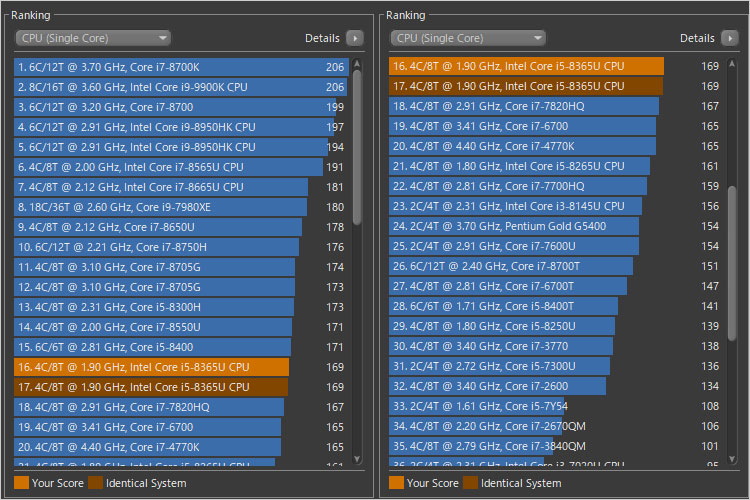750x500 pixels.
Task: Click the Core i7-8700T ranking bar
Action: (x=510, y=266)
